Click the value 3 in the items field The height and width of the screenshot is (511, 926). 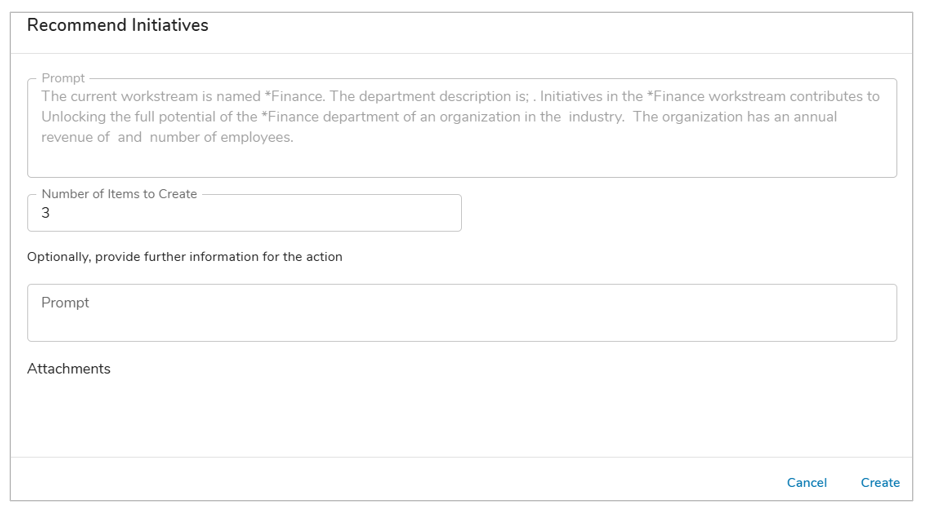(46, 214)
